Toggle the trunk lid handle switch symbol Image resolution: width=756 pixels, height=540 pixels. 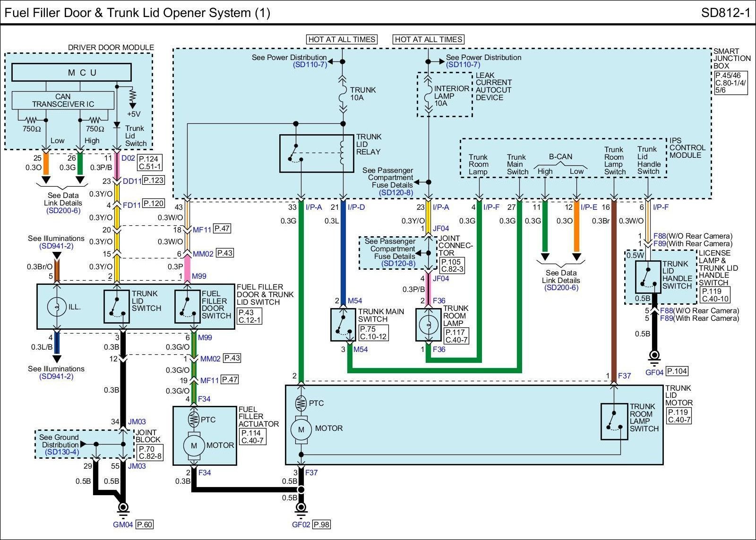648,277
